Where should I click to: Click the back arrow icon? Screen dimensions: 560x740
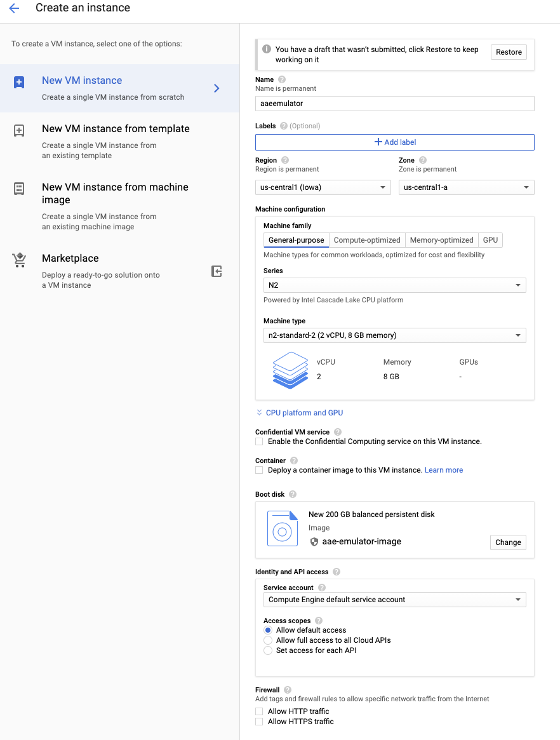(x=14, y=8)
